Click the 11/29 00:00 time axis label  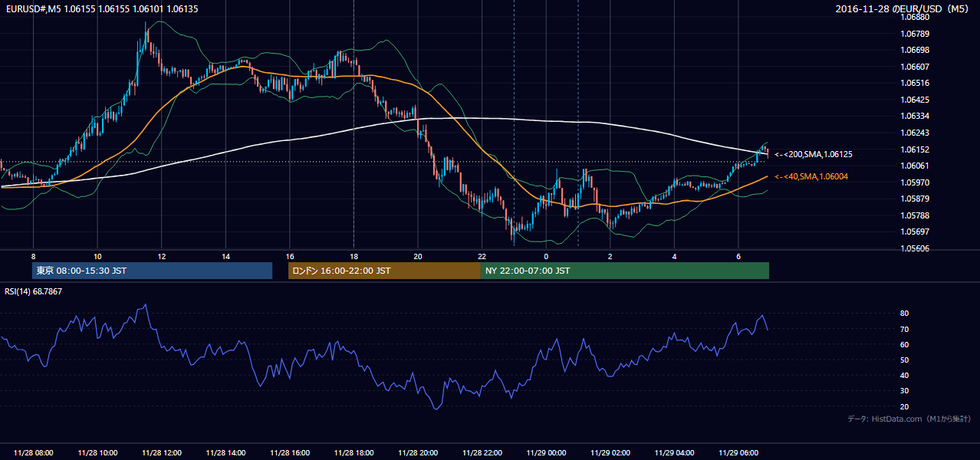pos(546,453)
